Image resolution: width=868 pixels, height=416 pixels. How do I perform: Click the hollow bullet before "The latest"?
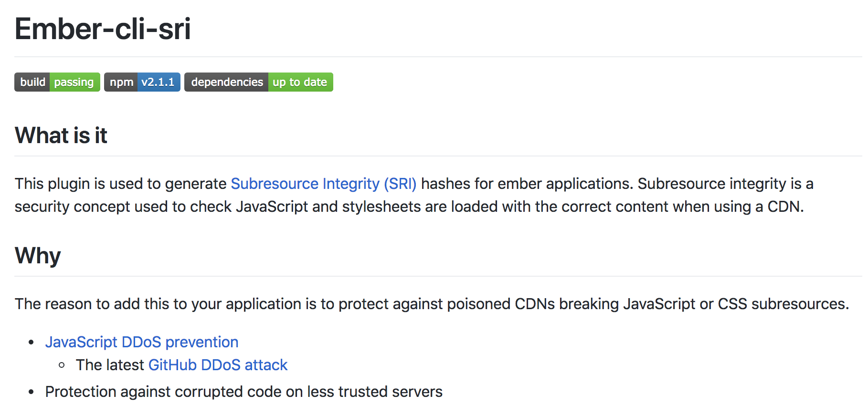coord(62,365)
